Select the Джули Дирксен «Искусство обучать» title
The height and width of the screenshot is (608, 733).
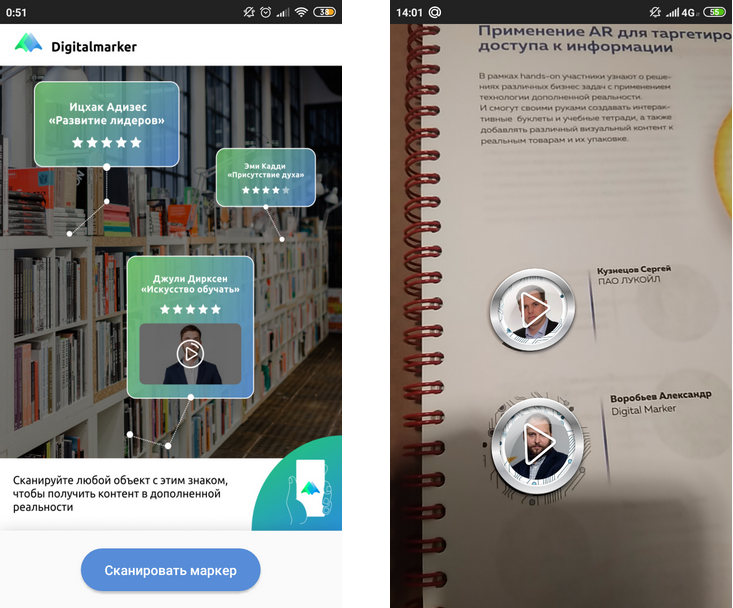(x=190, y=284)
